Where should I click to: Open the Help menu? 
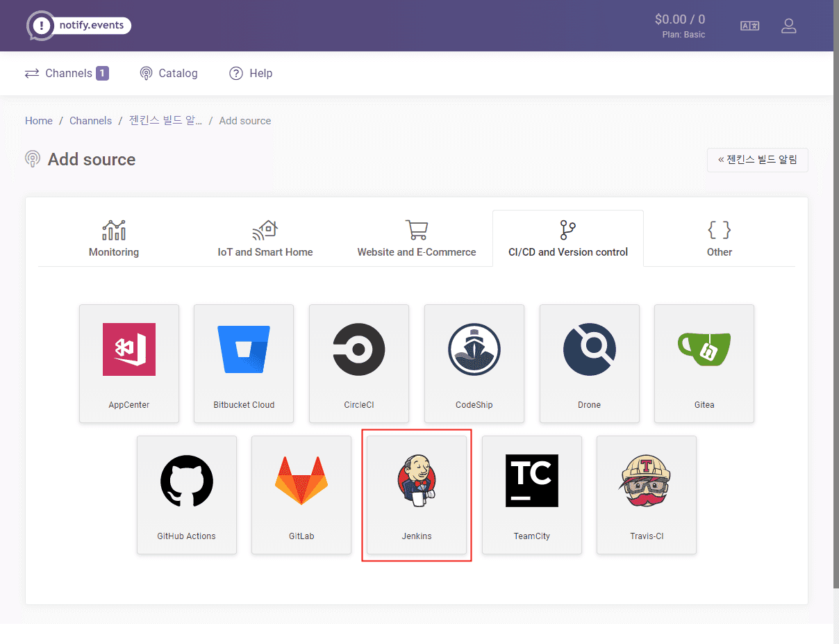coord(251,73)
